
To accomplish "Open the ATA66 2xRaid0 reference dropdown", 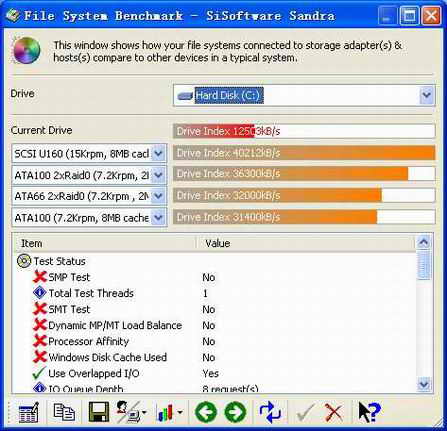I will [158, 196].
